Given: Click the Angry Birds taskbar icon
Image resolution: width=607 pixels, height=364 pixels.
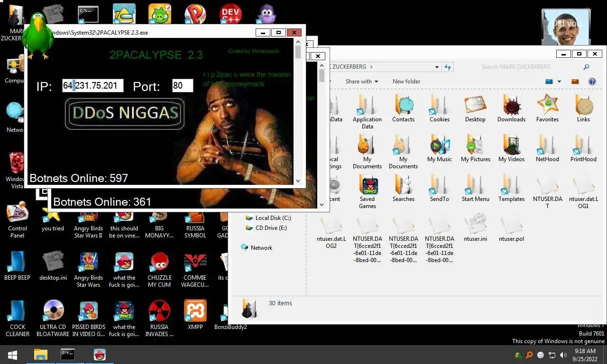Looking at the screenshot, I should pos(100,355).
